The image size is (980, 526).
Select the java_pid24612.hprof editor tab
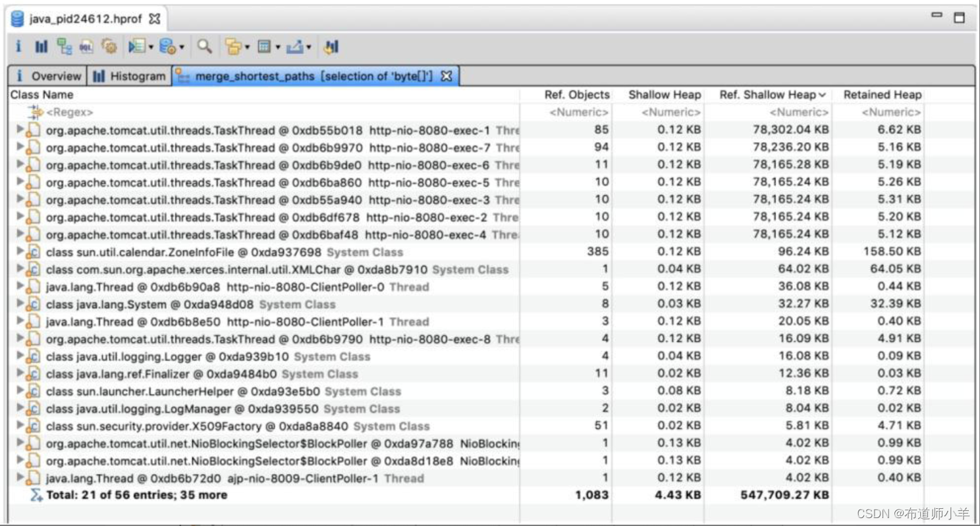[86, 19]
